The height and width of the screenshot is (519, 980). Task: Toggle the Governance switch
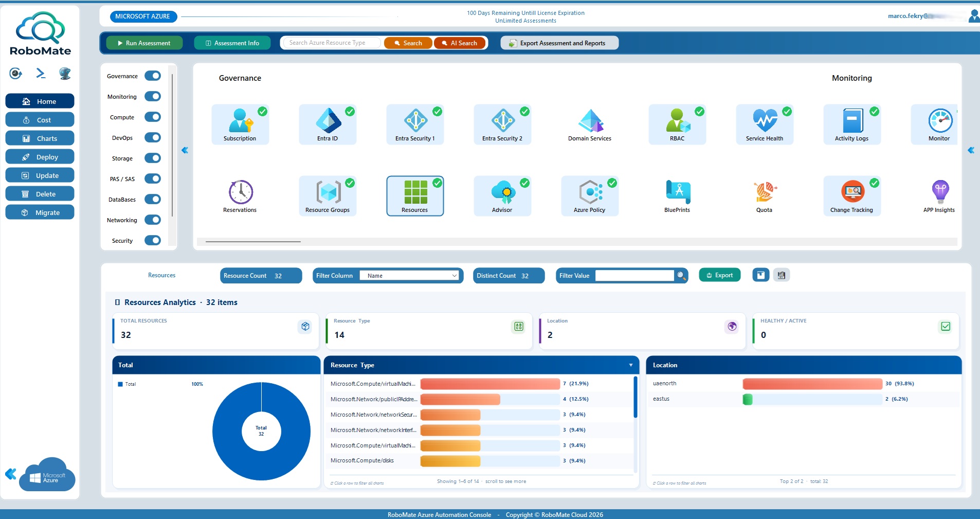[153, 76]
